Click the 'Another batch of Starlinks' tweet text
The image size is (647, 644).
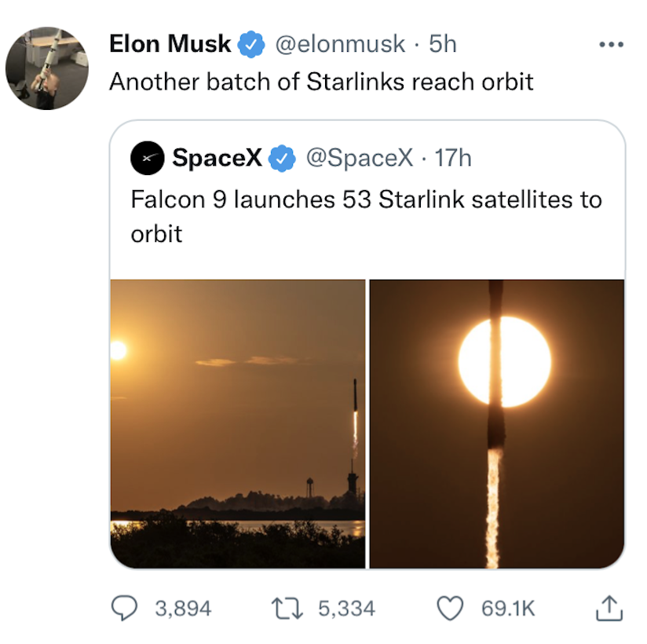tap(321, 82)
